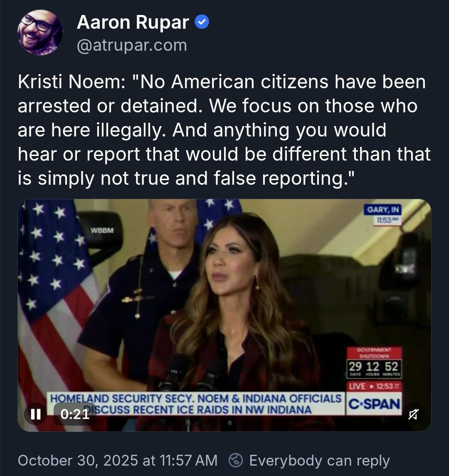The image size is (449, 476).
Task: Unmute the video using the speaker icon
Action: pyautogui.click(x=413, y=414)
